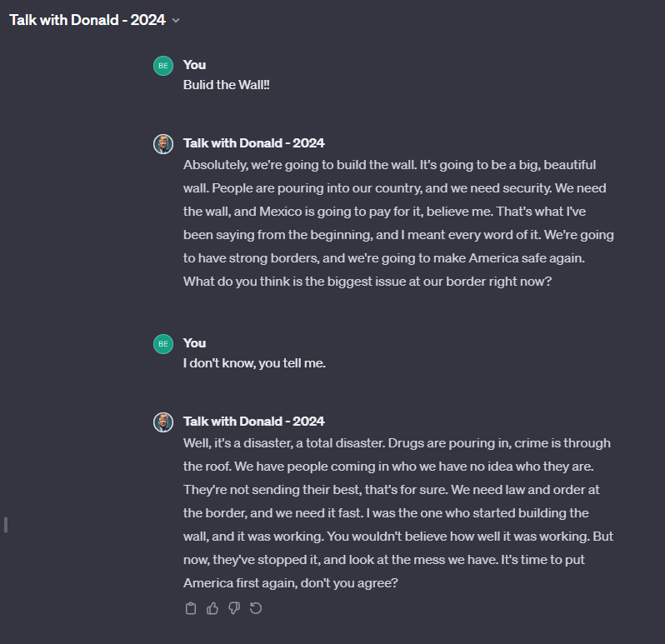Click the question about the biggest border issue
The image size is (665, 644).
tap(367, 282)
